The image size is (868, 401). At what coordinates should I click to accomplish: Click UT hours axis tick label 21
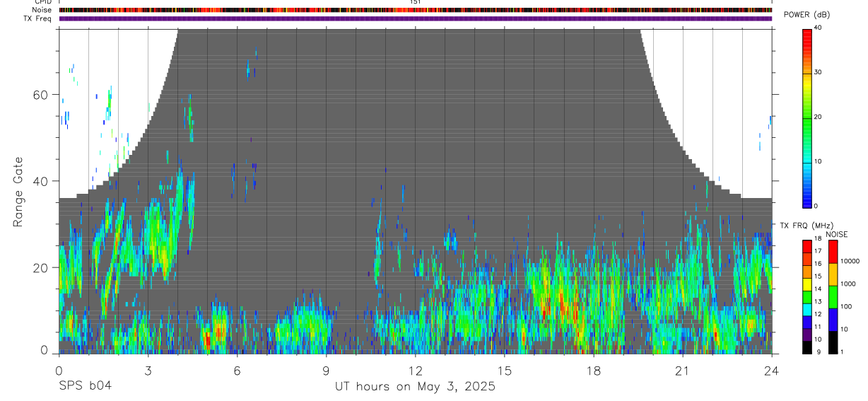tap(683, 370)
